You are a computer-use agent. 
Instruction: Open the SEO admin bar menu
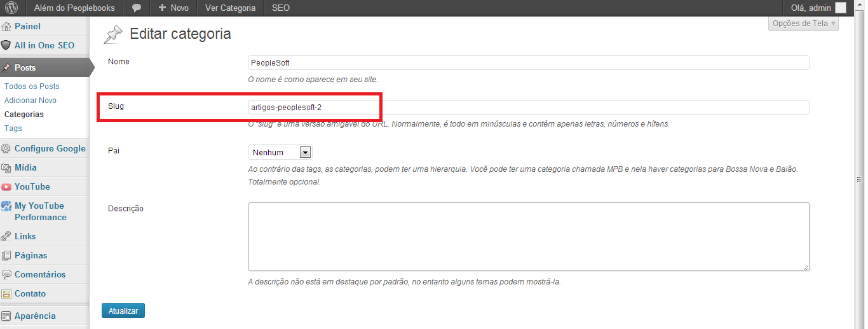tap(281, 8)
